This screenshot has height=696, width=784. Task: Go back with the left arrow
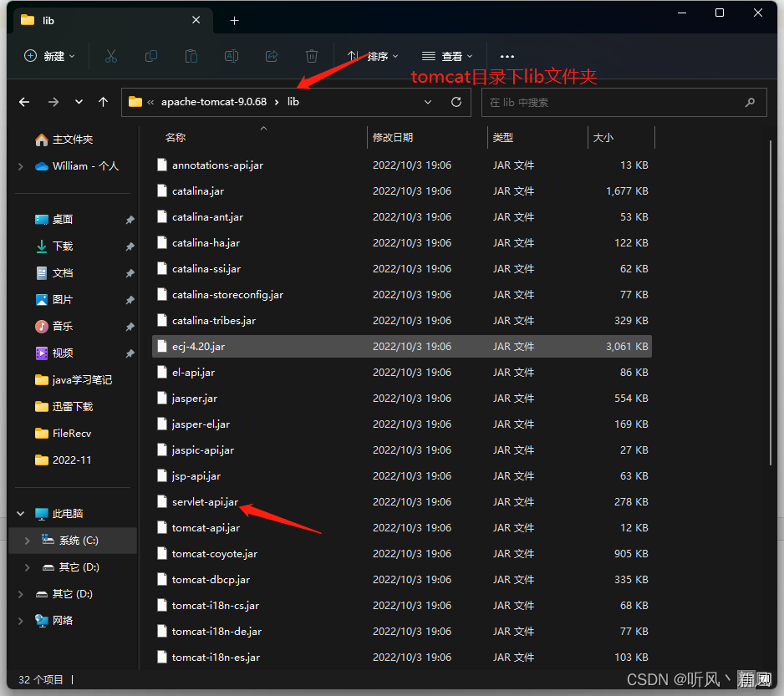pos(24,103)
